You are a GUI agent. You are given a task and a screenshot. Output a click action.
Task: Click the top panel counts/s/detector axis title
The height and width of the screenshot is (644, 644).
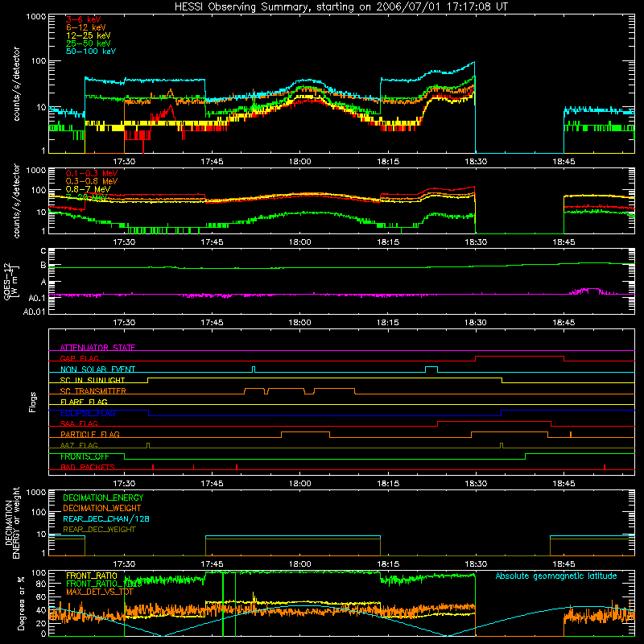[x=16, y=84]
